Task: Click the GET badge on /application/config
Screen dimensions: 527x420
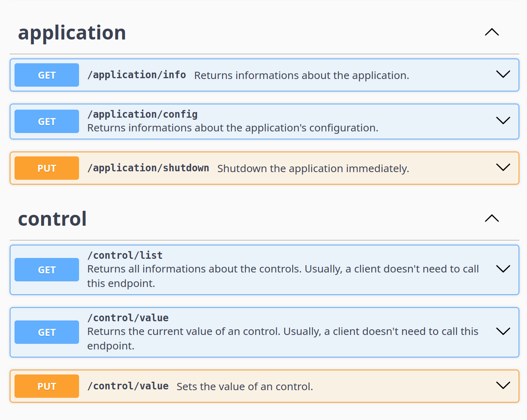Action: tap(46, 121)
